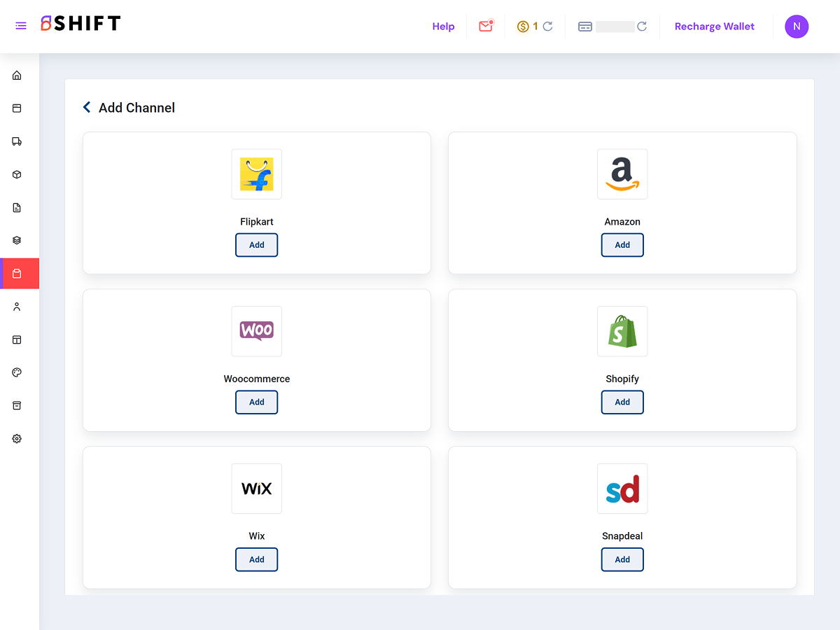Open the stacked layers sidebar icon
The height and width of the screenshot is (630, 840).
[x=17, y=240]
